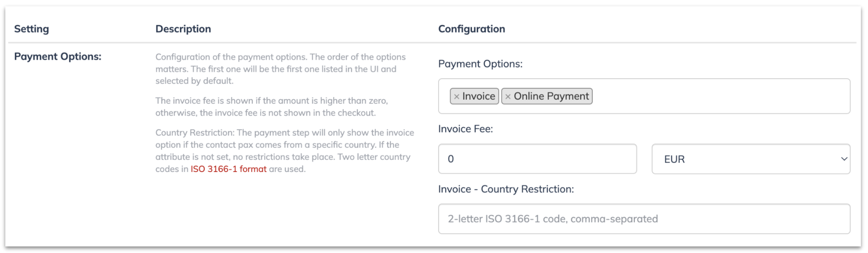Open the EUR currency dropdown

(751, 159)
